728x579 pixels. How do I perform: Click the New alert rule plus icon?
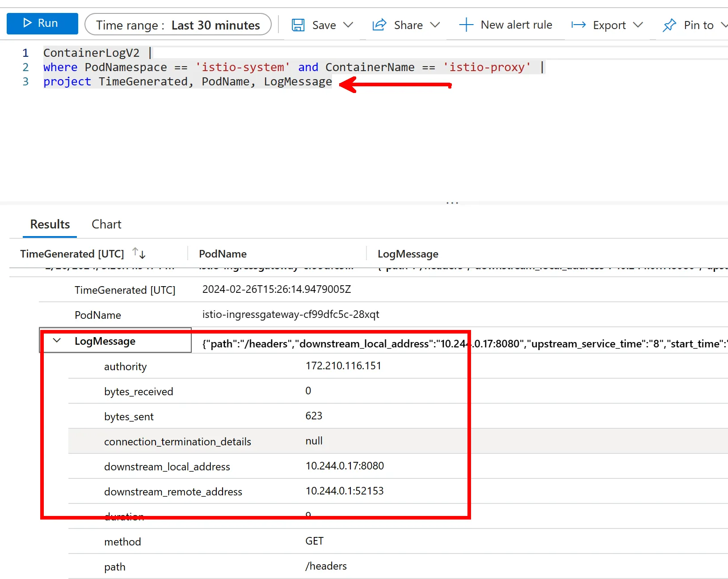pos(466,25)
